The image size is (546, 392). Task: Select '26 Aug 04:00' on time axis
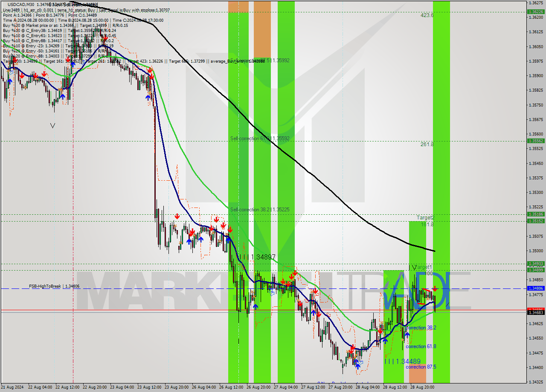coord(205,387)
